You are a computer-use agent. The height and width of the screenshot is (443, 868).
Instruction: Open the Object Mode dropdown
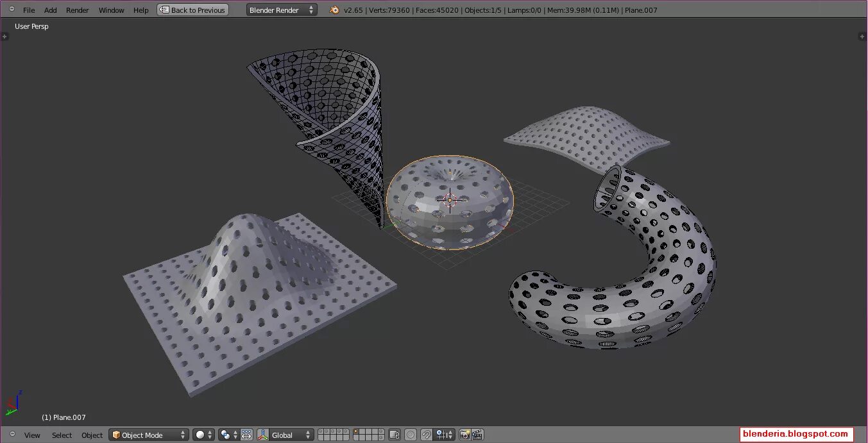(149, 435)
